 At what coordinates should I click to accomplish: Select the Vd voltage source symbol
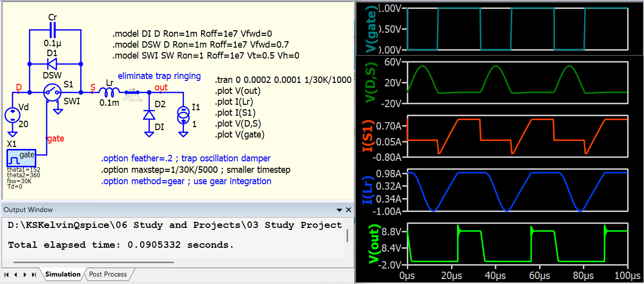(x=11, y=116)
